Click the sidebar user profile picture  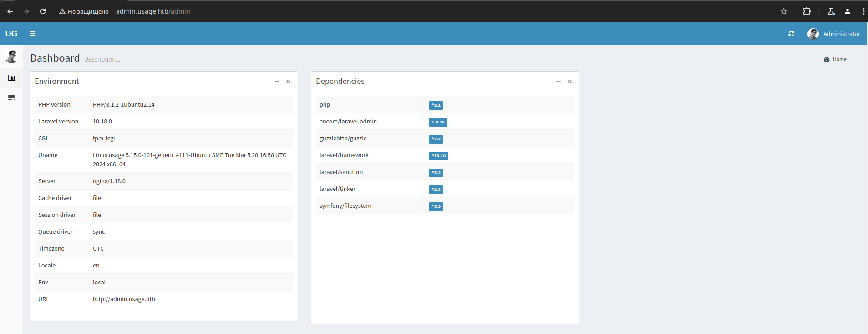(11, 57)
